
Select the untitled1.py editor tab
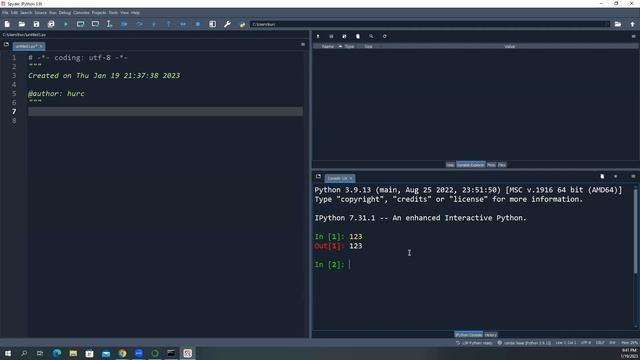point(29,46)
